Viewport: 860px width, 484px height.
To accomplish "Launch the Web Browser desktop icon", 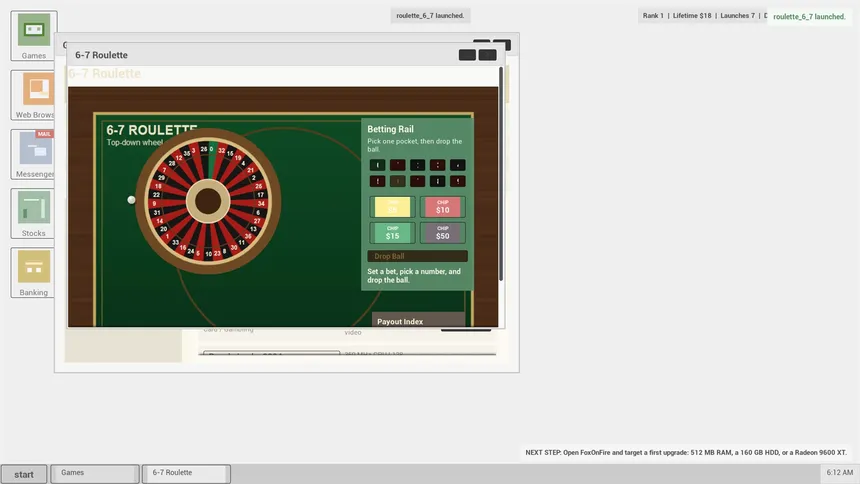I will (x=33, y=95).
